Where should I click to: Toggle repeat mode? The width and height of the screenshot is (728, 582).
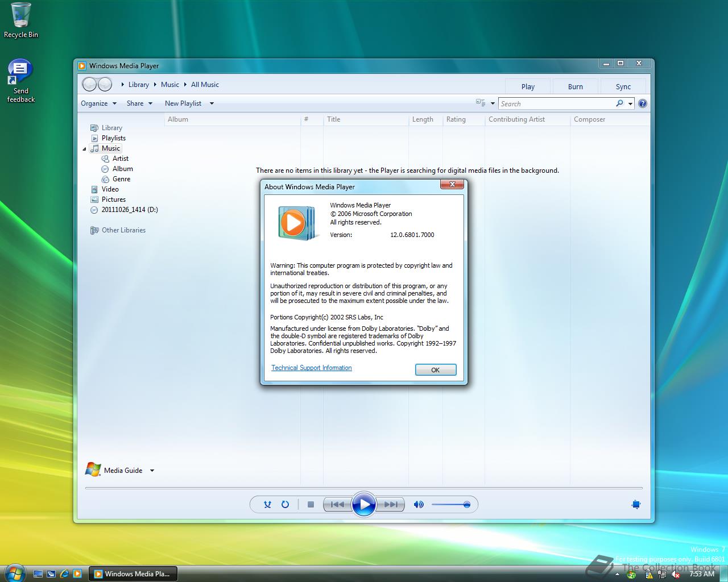point(286,504)
